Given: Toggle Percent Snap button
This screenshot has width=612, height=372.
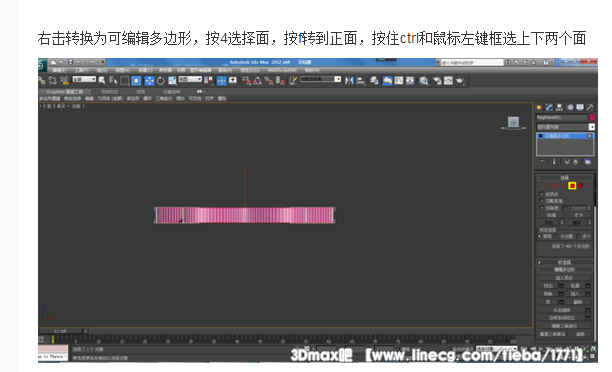Looking at the screenshot, I should (269, 81).
